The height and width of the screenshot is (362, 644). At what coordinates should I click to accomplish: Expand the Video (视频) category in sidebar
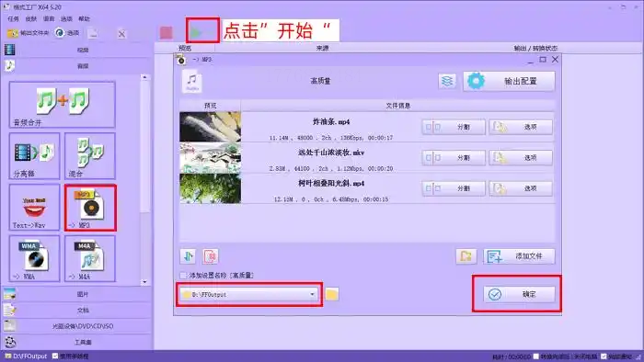pos(76,50)
